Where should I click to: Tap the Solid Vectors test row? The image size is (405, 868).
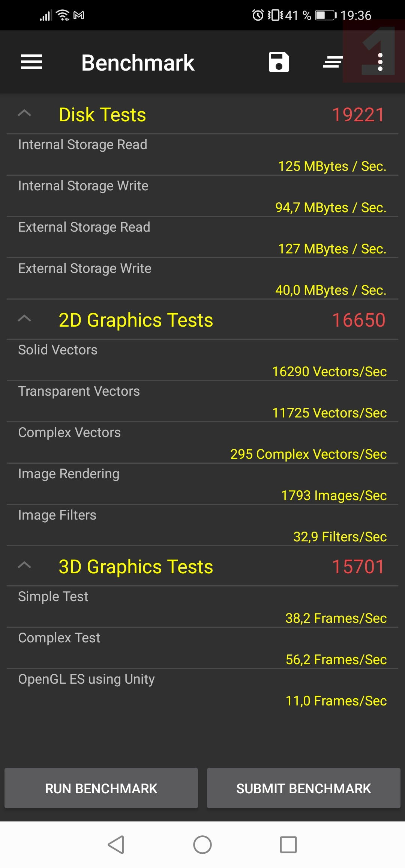point(202,360)
